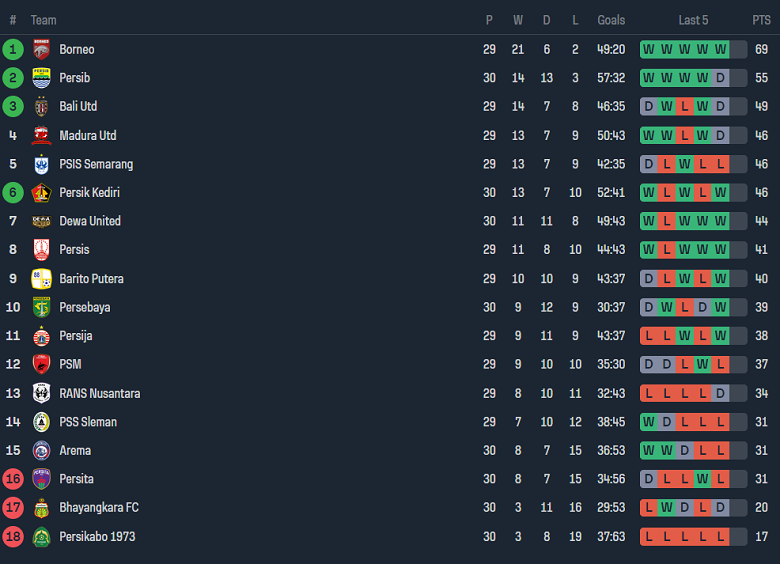Click PSIS Semarang's latest loss result box
This screenshot has height=564, width=780.
pos(720,164)
